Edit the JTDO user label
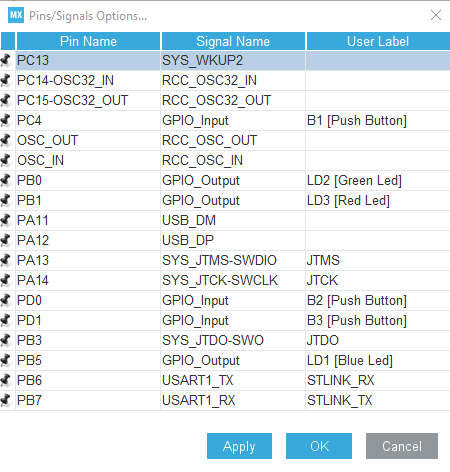This screenshot has height=472, width=450. [378, 340]
